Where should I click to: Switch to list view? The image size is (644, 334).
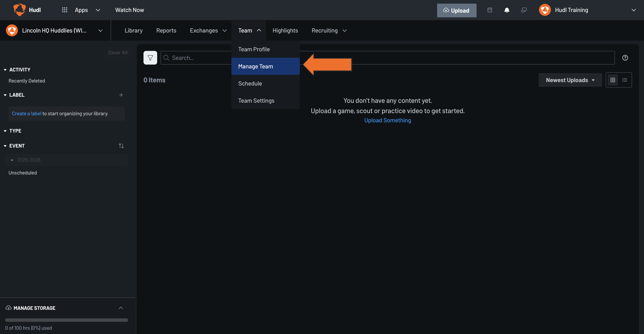[x=625, y=80]
